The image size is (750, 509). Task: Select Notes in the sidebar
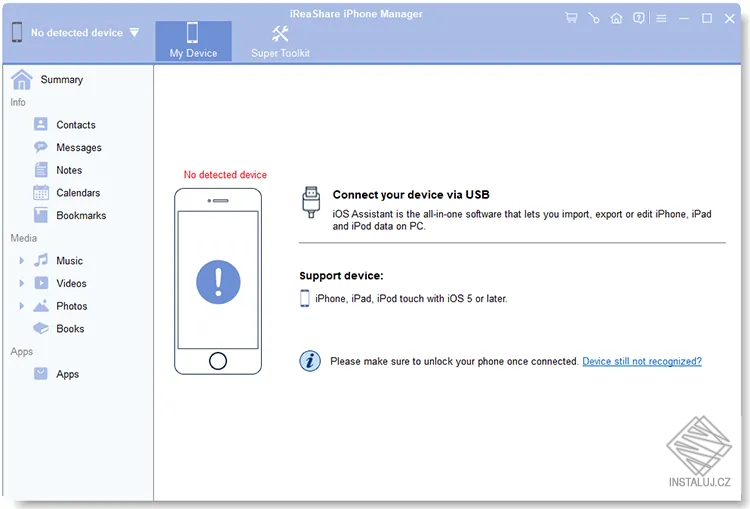coord(69,170)
